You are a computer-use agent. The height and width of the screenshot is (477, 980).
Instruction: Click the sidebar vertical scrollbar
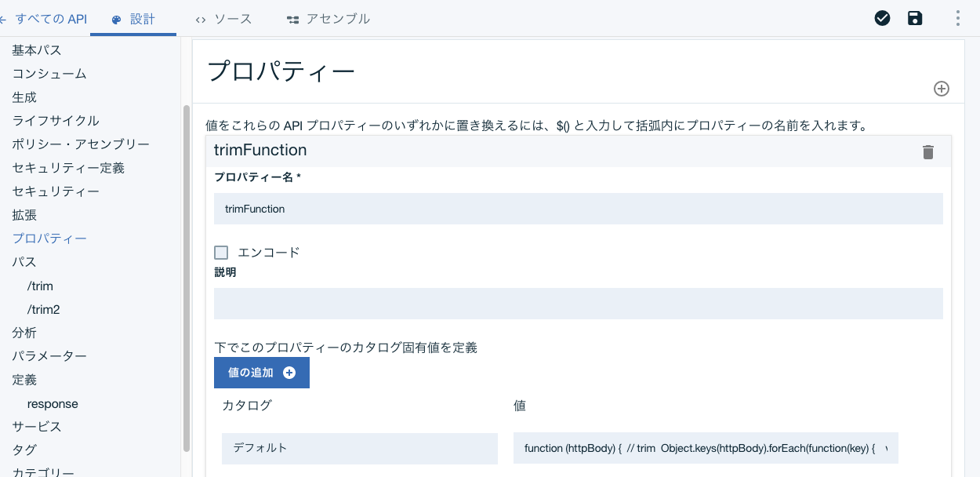coord(187,279)
